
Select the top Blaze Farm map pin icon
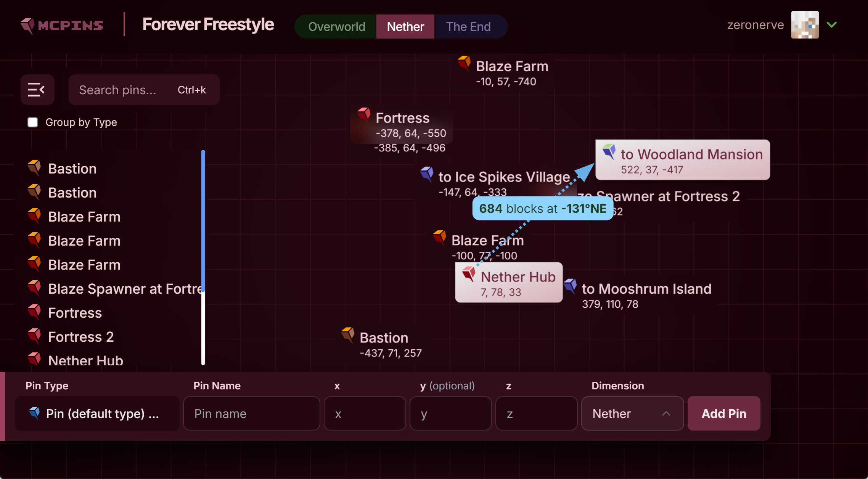(x=464, y=63)
